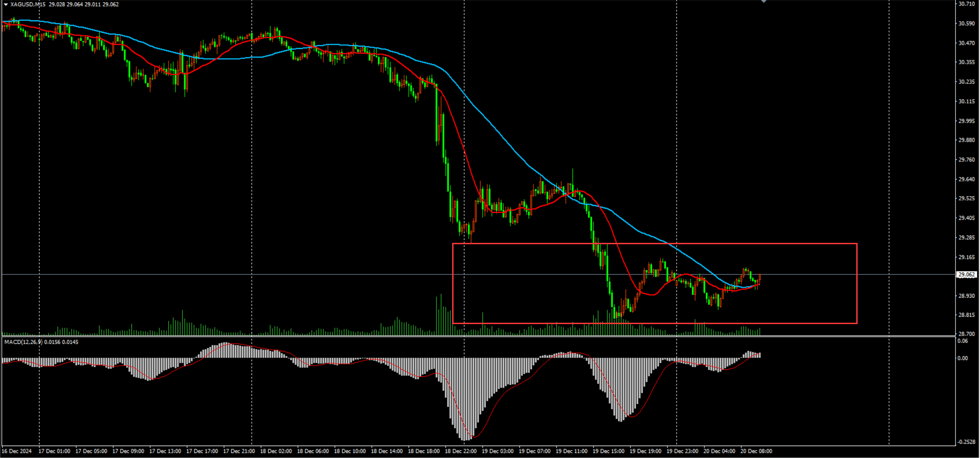Click the 20 Dec 04:00 time label
This screenshot has width=980, height=458.
(720, 452)
